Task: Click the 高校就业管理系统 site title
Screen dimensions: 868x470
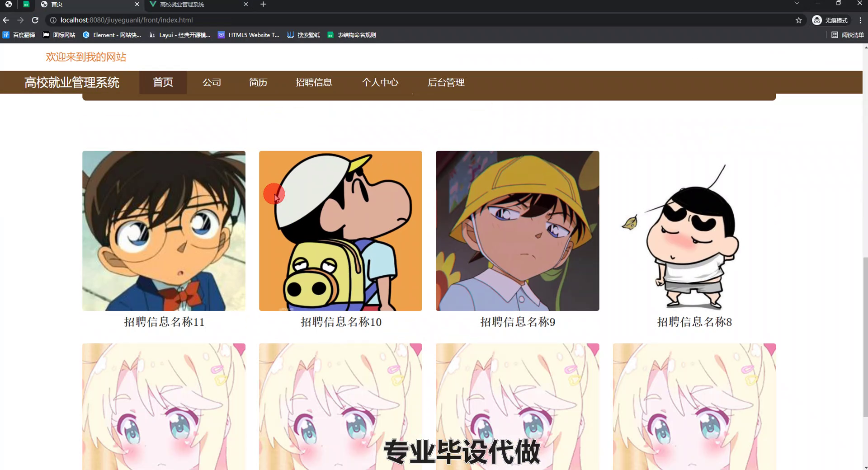Action: coord(72,82)
